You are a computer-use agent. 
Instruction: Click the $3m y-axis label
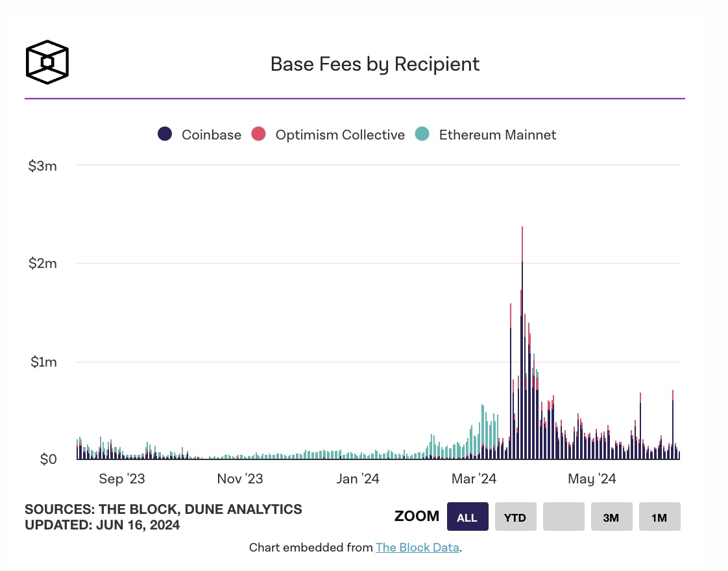tap(42, 165)
